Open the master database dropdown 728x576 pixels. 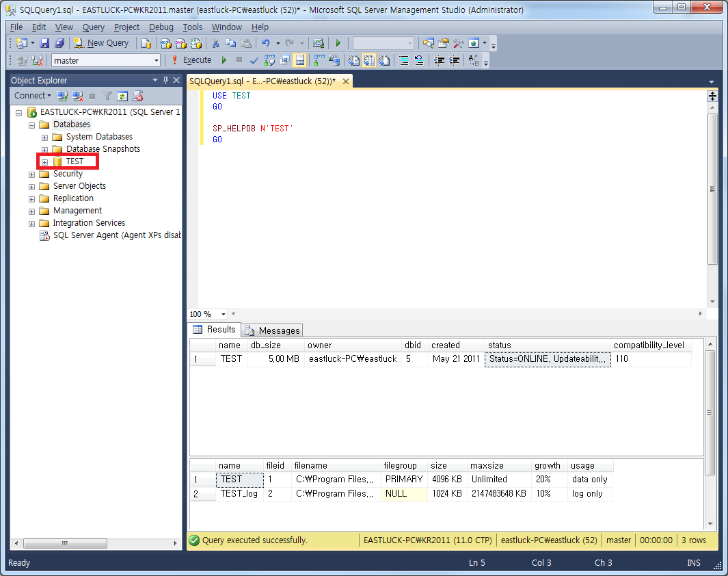click(156, 60)
